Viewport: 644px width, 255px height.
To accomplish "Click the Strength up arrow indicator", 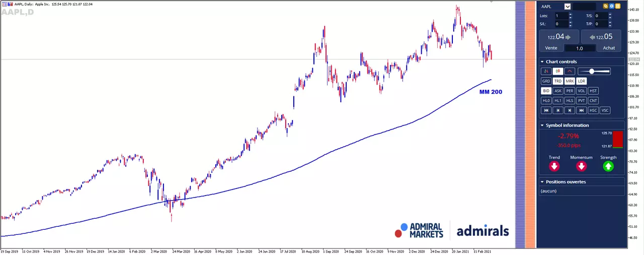I will tap(608, 166).
